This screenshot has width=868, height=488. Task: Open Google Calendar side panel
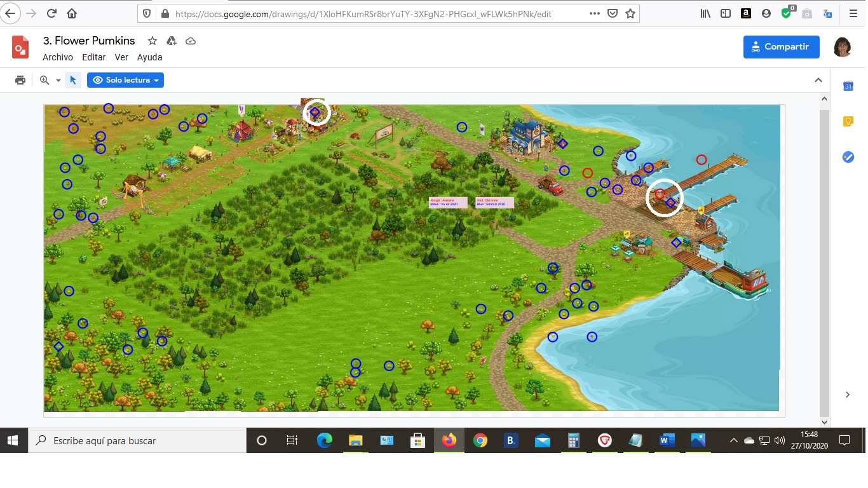(848, 86)
